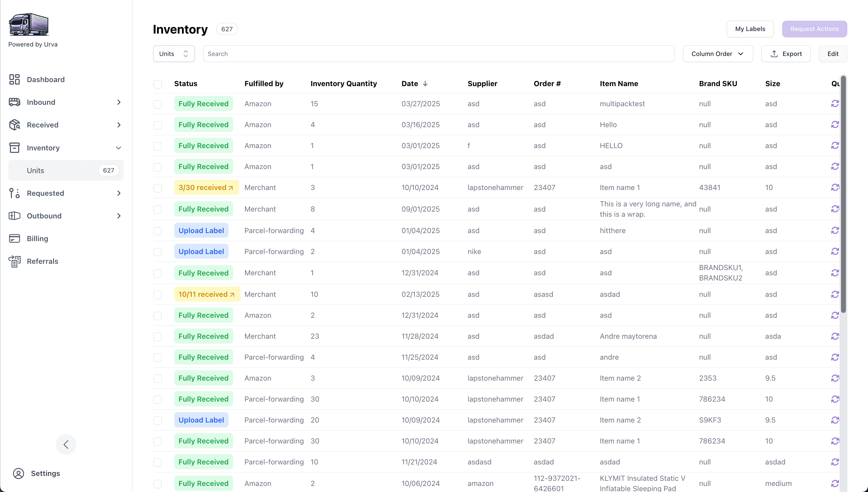
Task: Click the Referrals icon in sidebar
Action: [14, 261]
